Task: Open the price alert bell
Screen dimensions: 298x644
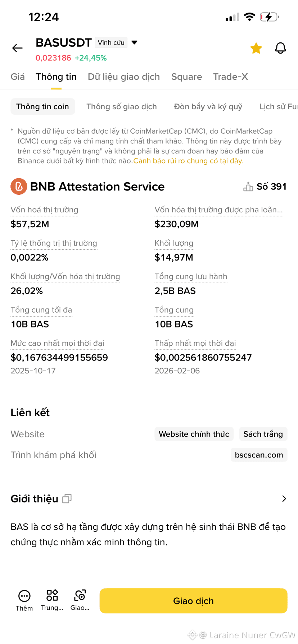Action: pos(280,48)
